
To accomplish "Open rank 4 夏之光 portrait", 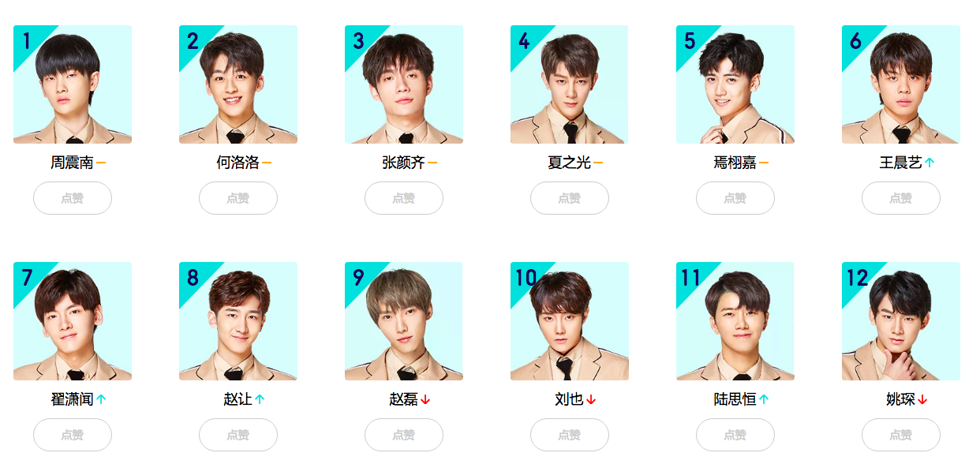I will 570,84.
